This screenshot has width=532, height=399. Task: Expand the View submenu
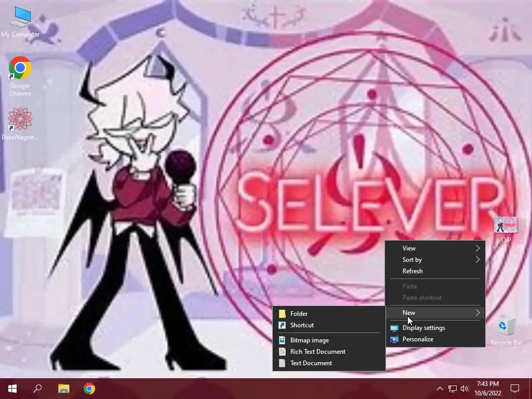coord(435,248)
